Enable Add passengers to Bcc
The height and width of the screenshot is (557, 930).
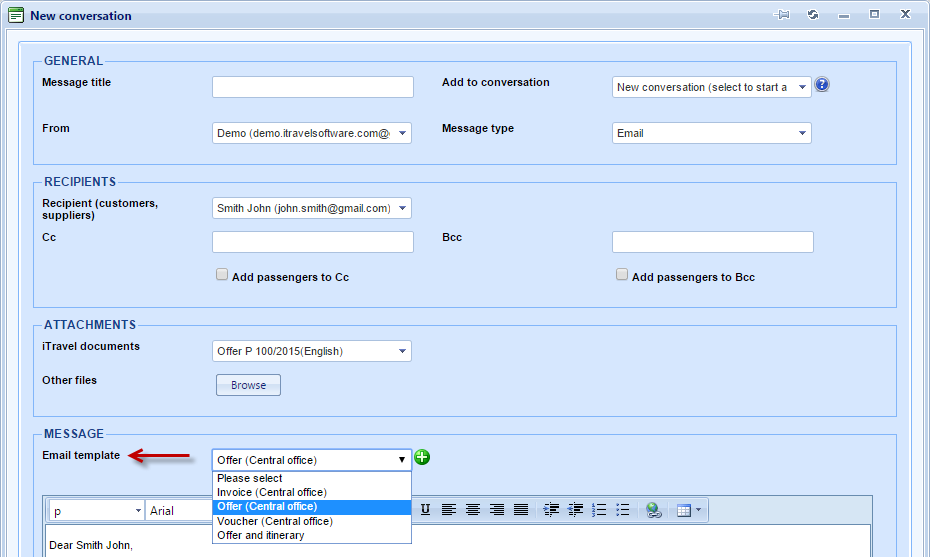(622, 274)
